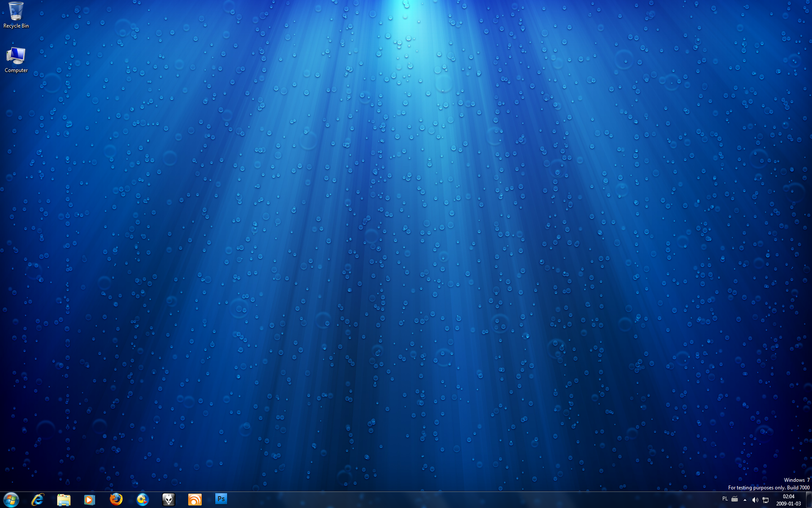
Task: Open the PL input language selector
Action: pyautogui.click(x=725, y=499)
